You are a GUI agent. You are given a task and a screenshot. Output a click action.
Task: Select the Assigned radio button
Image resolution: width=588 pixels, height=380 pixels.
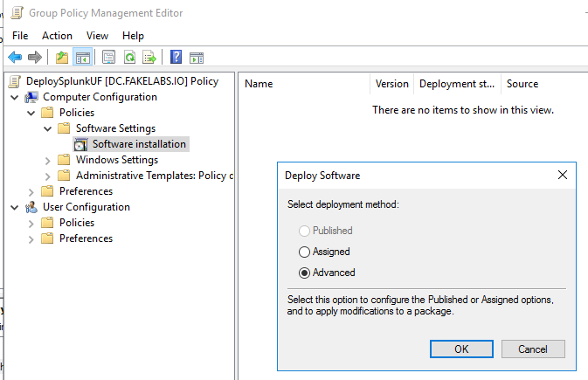coord(304,252)
